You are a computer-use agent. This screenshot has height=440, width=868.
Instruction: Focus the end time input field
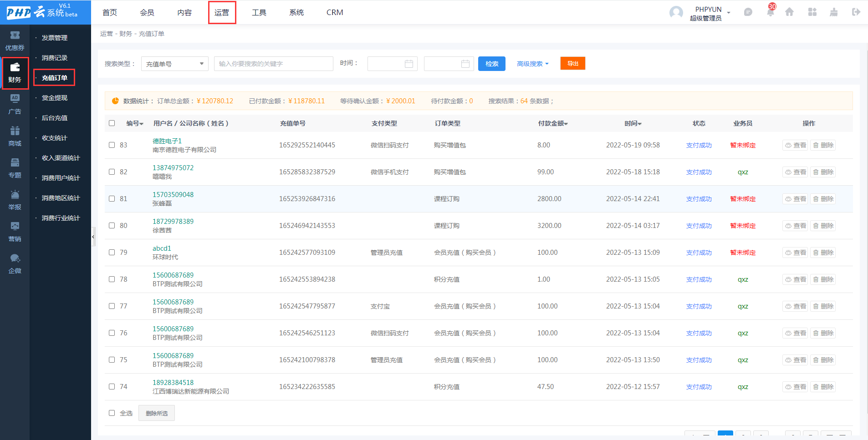(449, 64)
